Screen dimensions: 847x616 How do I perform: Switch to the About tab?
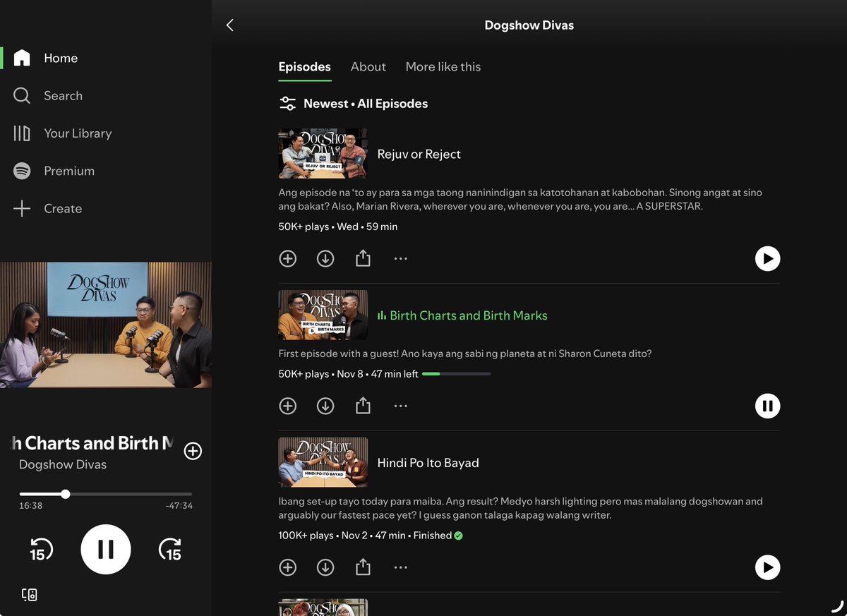(x=368, y=67)
